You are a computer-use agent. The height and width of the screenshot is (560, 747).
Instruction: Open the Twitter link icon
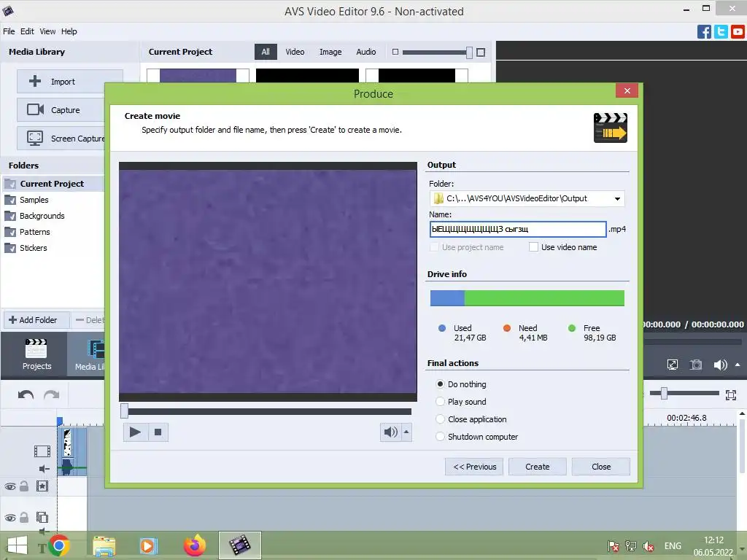721,32
